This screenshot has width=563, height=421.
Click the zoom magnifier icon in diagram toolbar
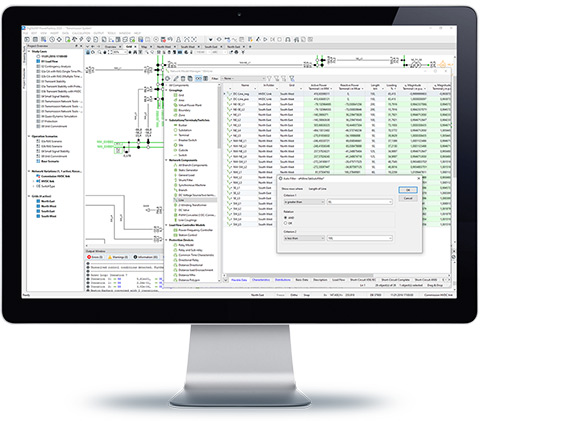point(99,52)
